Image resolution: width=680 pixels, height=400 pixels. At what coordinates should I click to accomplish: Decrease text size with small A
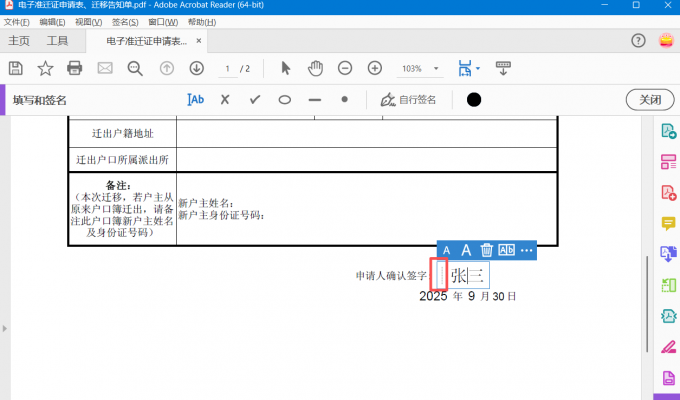click(x=446, y=250)
